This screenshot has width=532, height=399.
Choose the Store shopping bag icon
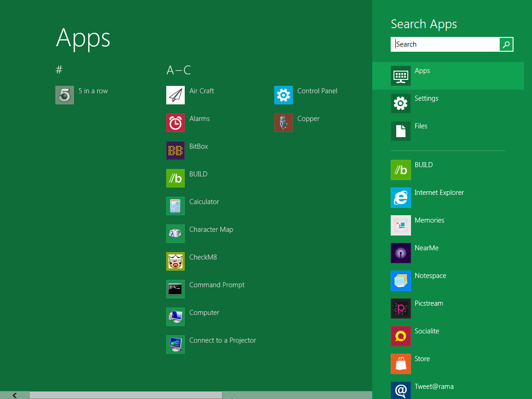point(401,364)
